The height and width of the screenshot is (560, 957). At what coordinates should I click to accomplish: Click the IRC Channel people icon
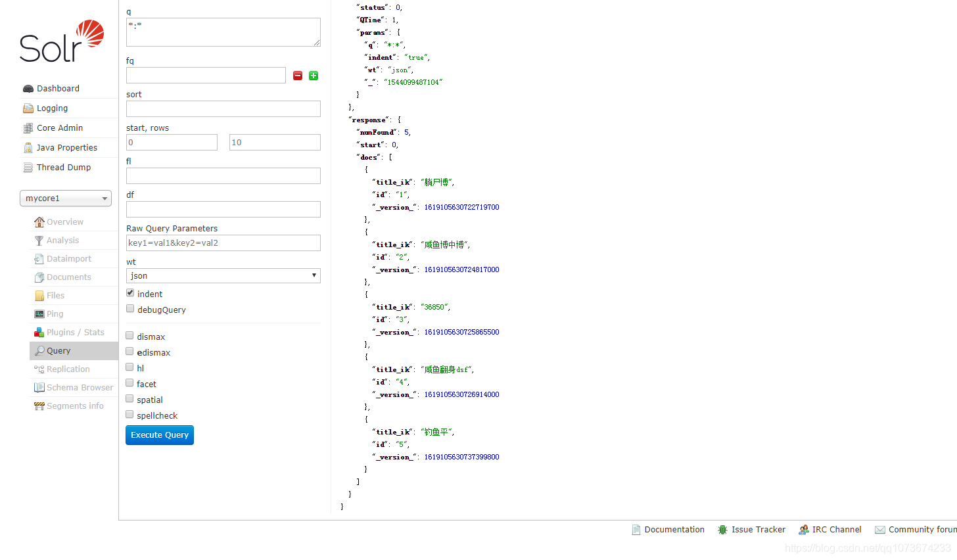[804, 530]
